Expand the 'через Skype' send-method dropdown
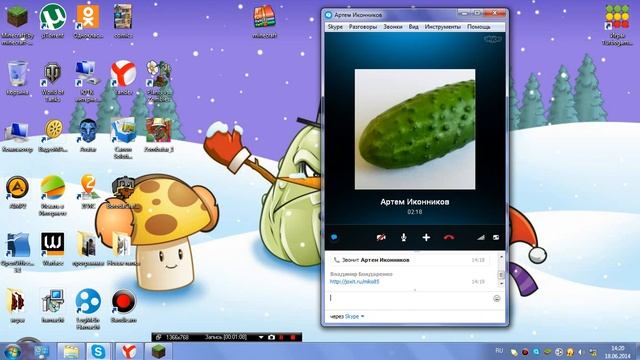Image resolution: width=640 pixels, height=360 pixels. click(347, 316)
